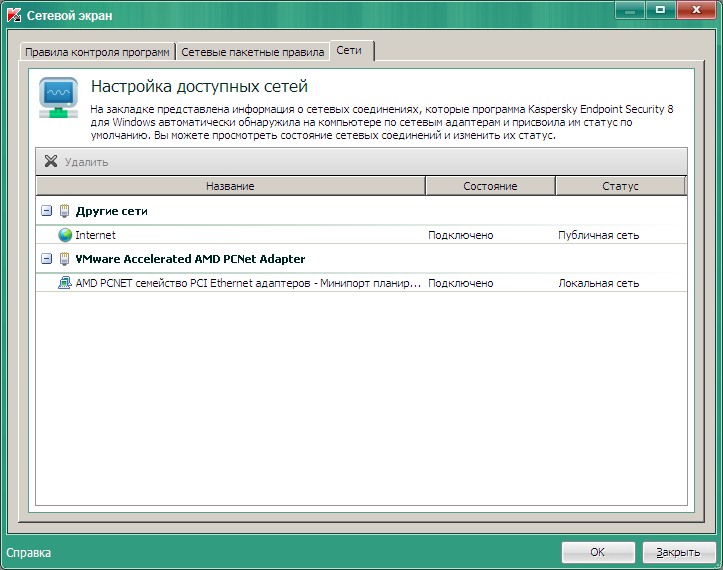
Task: Sort by the Состояние column header
Action: [490, 186]
